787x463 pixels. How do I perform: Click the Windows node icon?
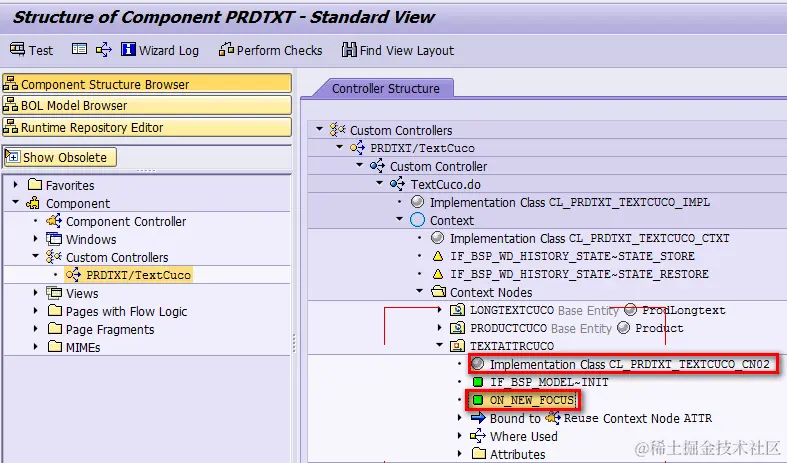(x=54, y=239)
